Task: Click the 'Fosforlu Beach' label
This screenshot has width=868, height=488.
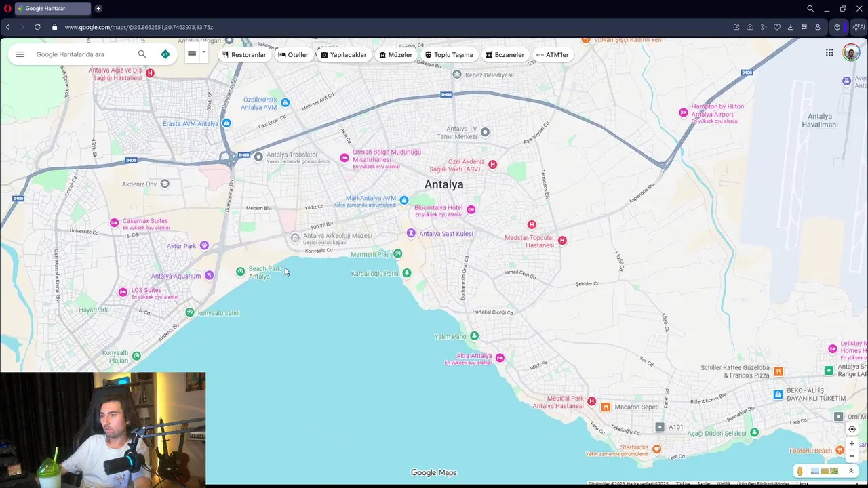Action: 810,451
